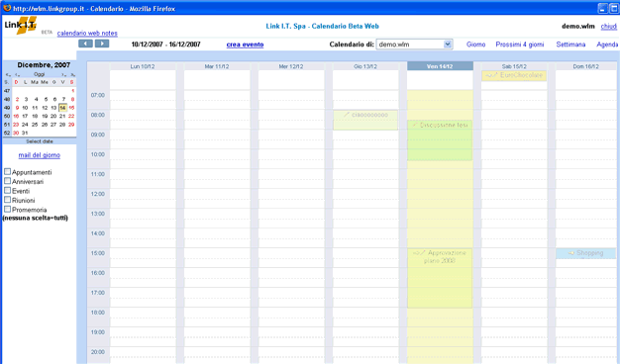Click the icon on the EuroChocolate event
The image size is (620, 364).
(x=491, y=75)
